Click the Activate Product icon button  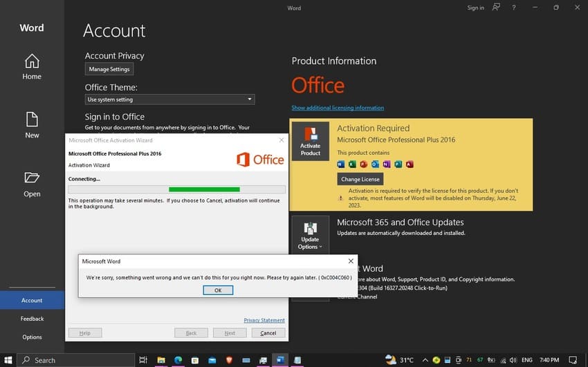click(310, 141)
